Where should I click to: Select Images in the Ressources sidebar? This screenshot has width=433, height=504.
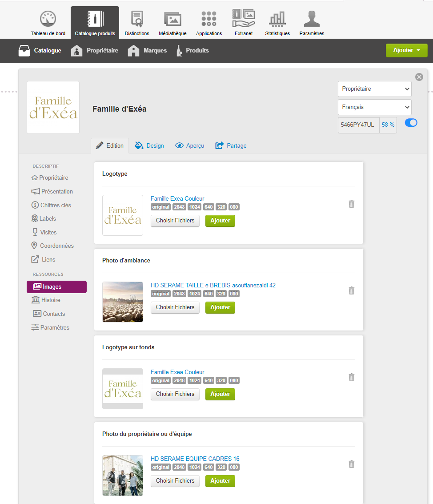coord(56,287)
